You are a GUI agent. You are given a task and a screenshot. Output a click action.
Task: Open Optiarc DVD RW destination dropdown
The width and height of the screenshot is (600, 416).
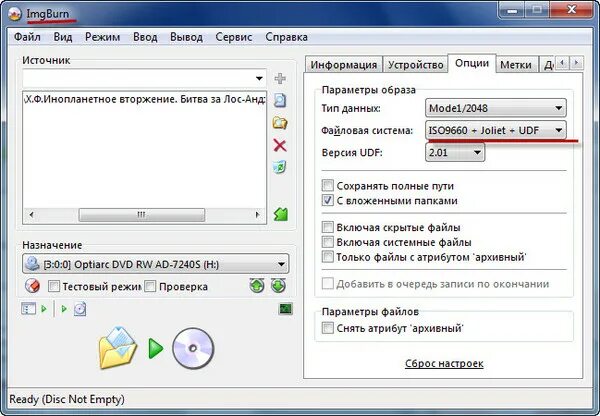[x=156, y=264]
